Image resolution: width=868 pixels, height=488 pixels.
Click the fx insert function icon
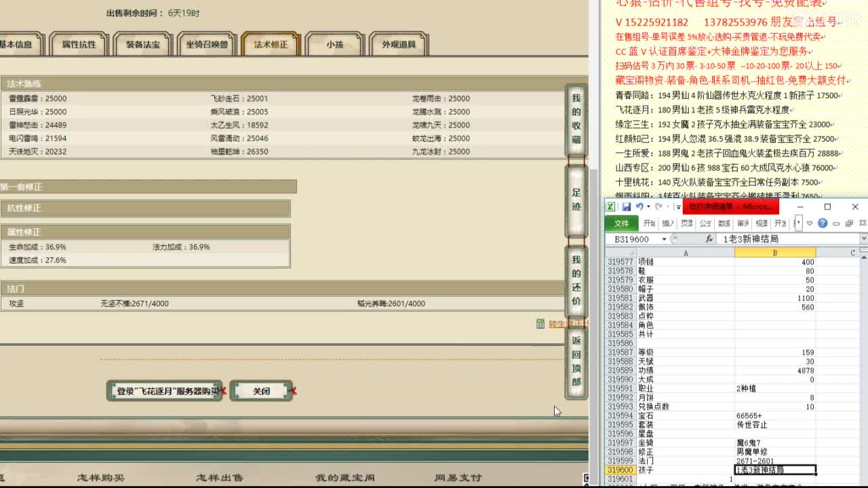click(x=709, y=239)
